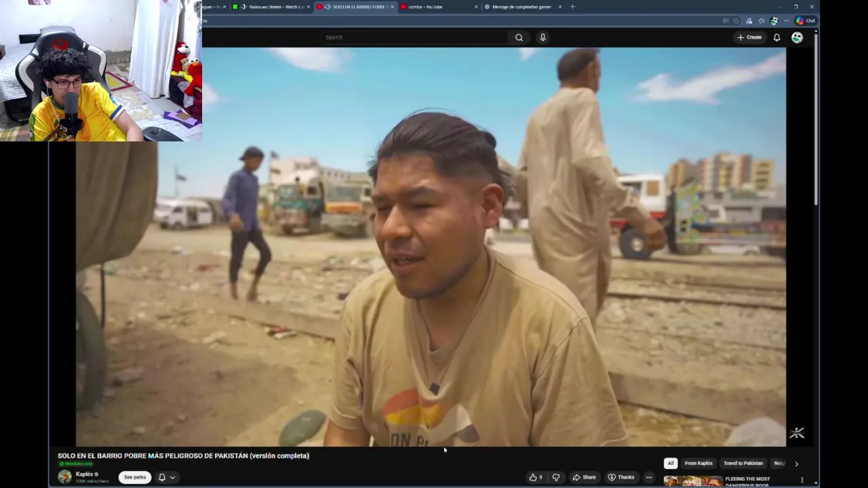Image resolution: width=868 pixels, height=488 pixels.
Task: Select the All filter chip
Action: coord(670,463)
